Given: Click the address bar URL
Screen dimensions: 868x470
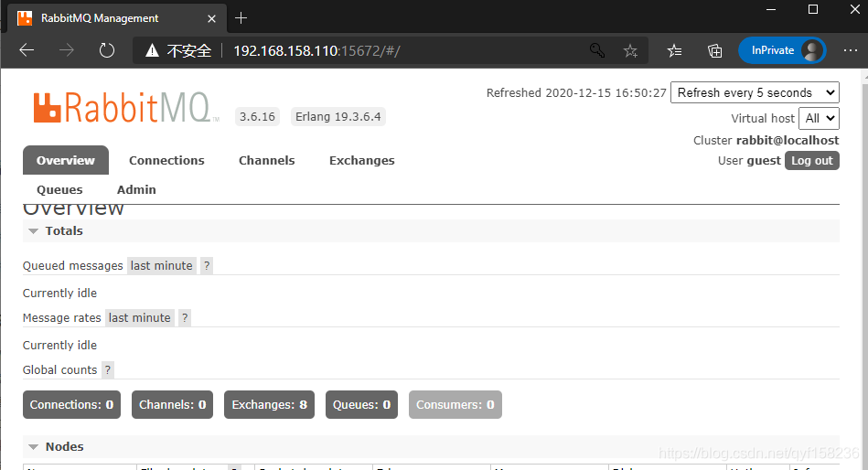Looking at the screenshot, I should pos(316,51).
